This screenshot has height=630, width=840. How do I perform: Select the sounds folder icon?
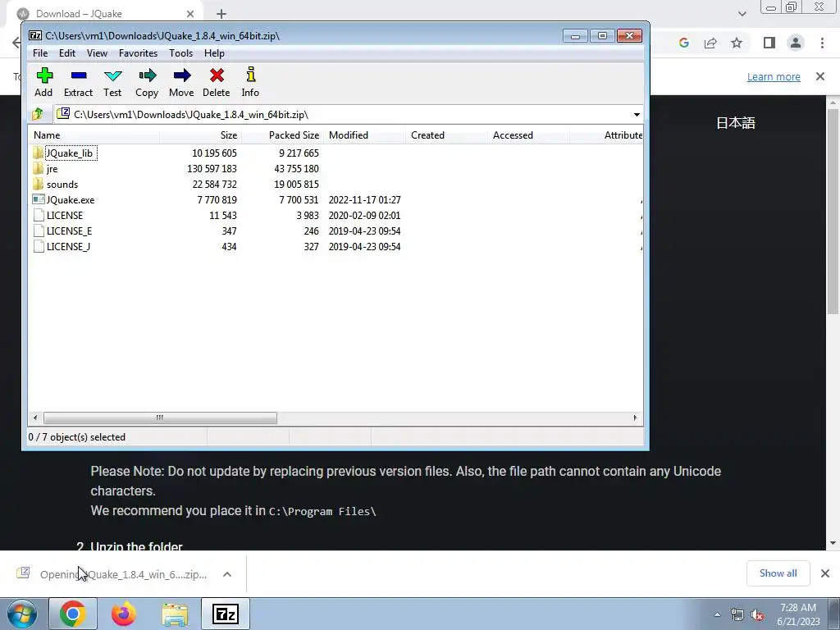(38, 184)
